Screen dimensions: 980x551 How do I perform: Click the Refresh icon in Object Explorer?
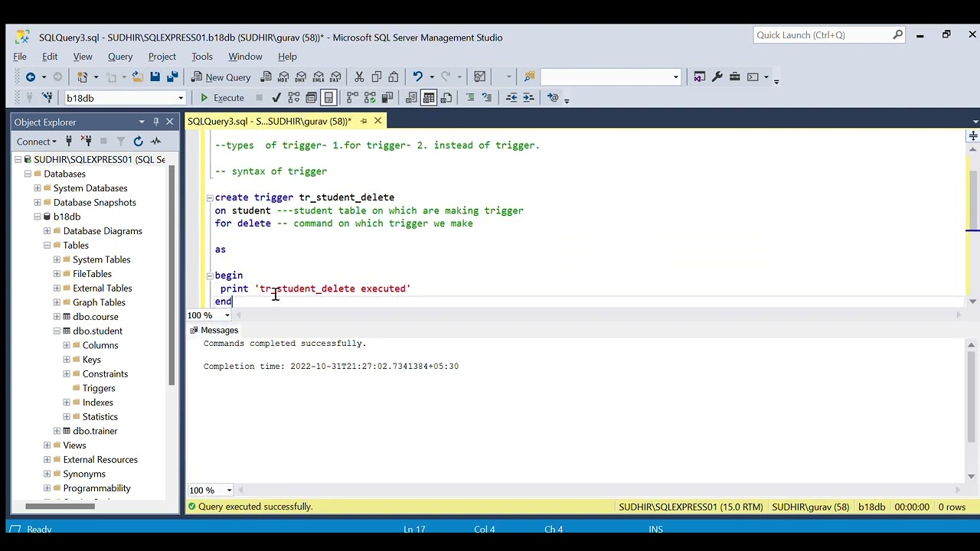coord(138,142)
